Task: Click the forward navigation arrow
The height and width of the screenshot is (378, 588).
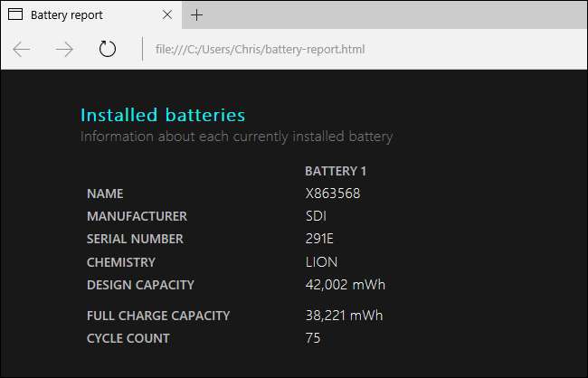Action: point(64,49)
